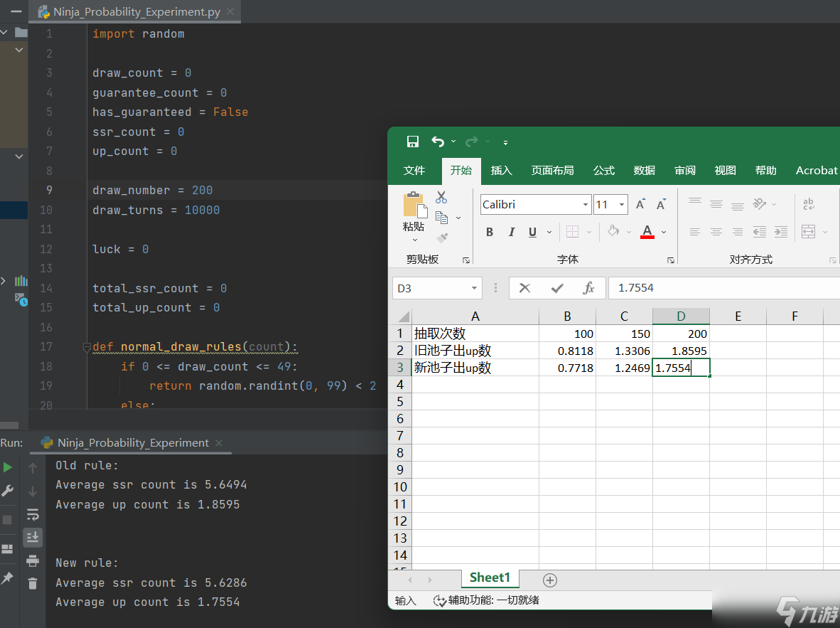This screenshot has height=628, width=840.
Task: Click the Sheet1 worksheet tab
Action: (x=490, y=578)
